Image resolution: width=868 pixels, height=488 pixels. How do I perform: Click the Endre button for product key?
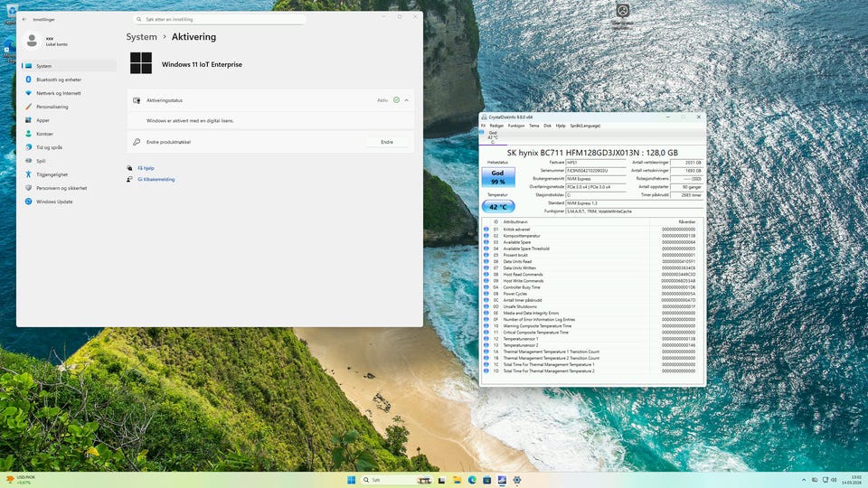pos(387,142)
